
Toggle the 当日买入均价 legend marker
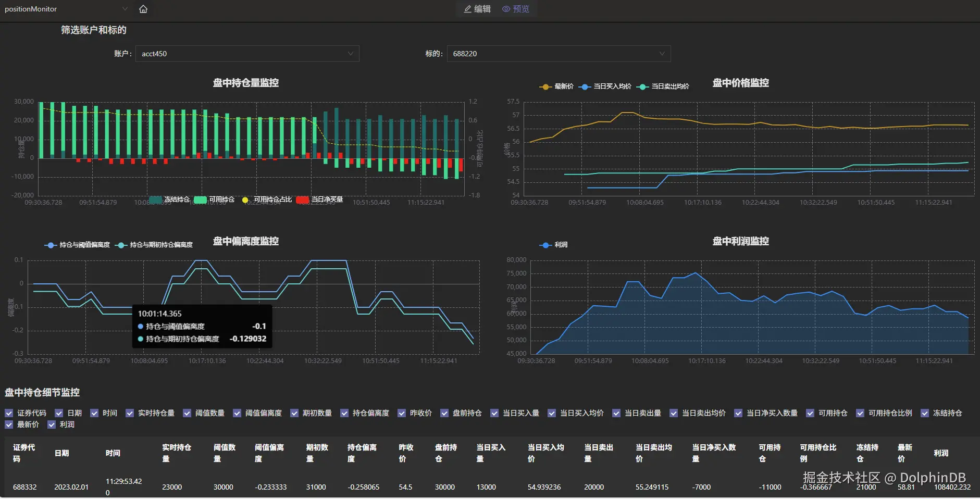pos(585,86)
